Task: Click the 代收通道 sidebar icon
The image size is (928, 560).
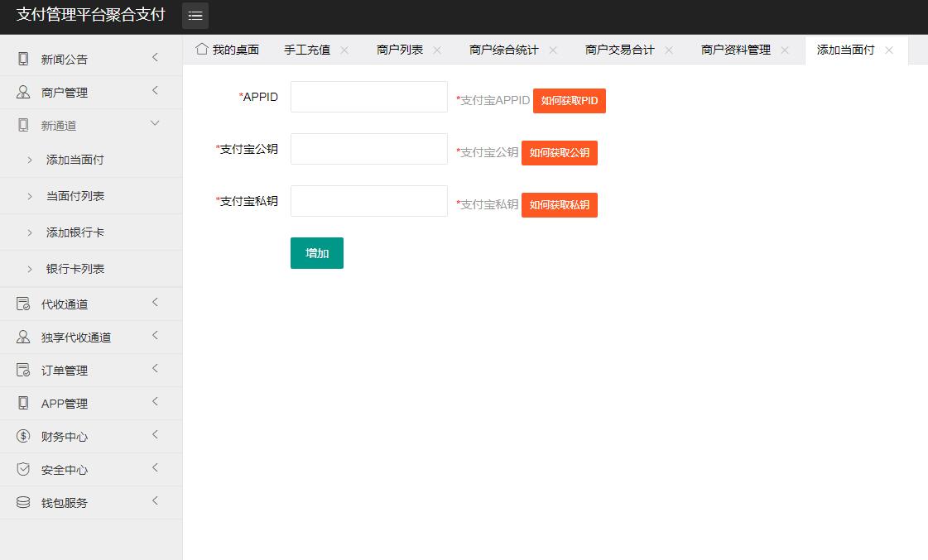Action: click(23, 304)
